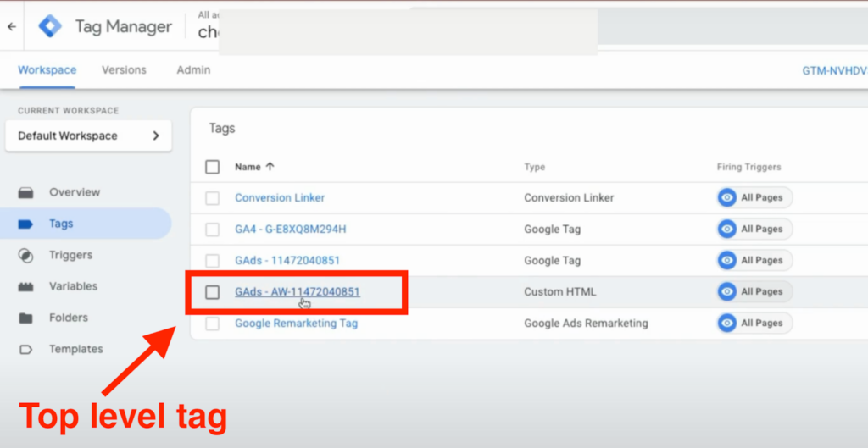Click the Firing Triggers column header
Image resolution: width=868 pixels, height=448 pixels.
pyautogui.click(x=749, y=167)
